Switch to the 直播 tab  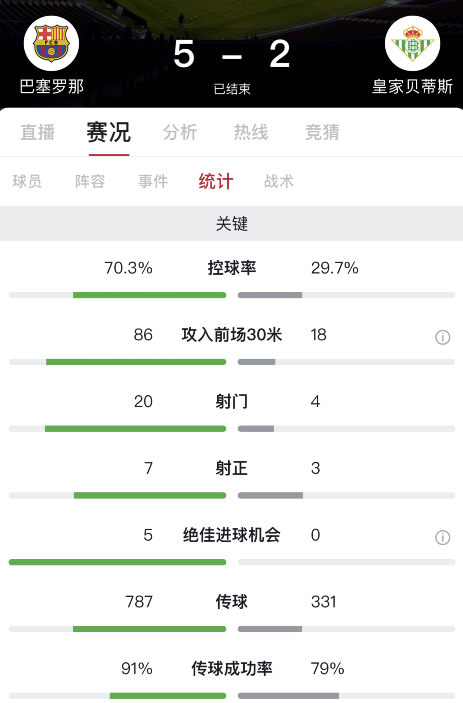(x=38, y=132)
